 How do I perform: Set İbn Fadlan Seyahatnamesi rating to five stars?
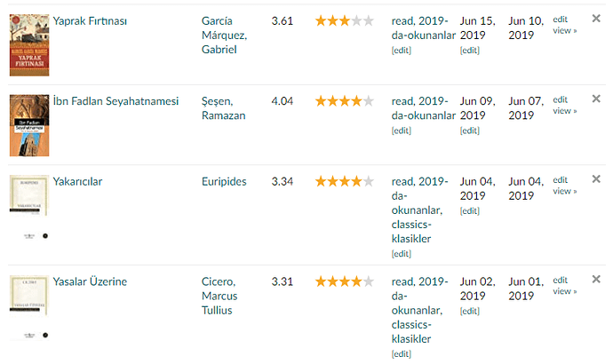click(x=368, y=101)
